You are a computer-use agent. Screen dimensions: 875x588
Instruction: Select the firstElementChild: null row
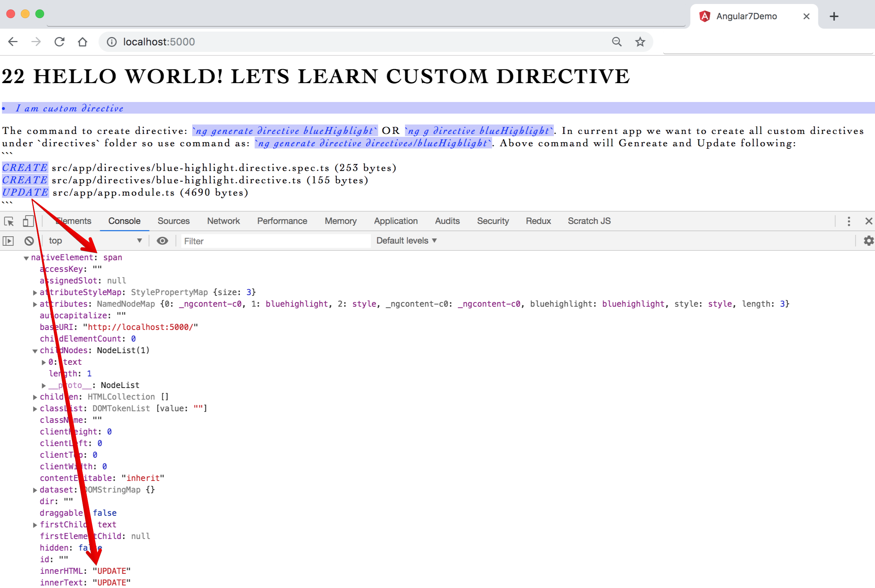pos(95,536)
